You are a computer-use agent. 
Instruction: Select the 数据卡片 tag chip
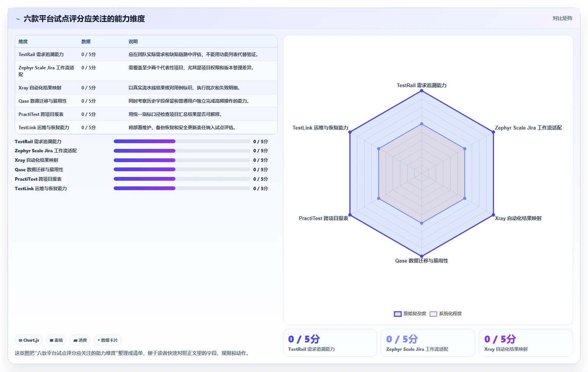click(108, 340)
